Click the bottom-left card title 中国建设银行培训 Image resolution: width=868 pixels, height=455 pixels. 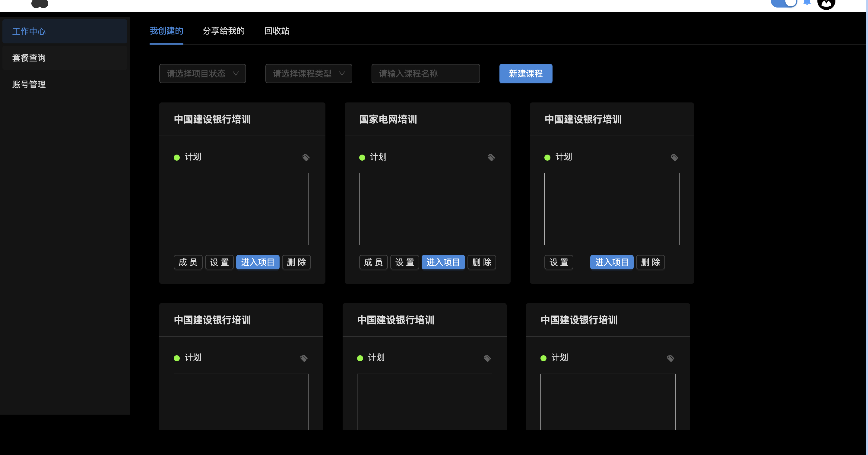coord(212,320)
